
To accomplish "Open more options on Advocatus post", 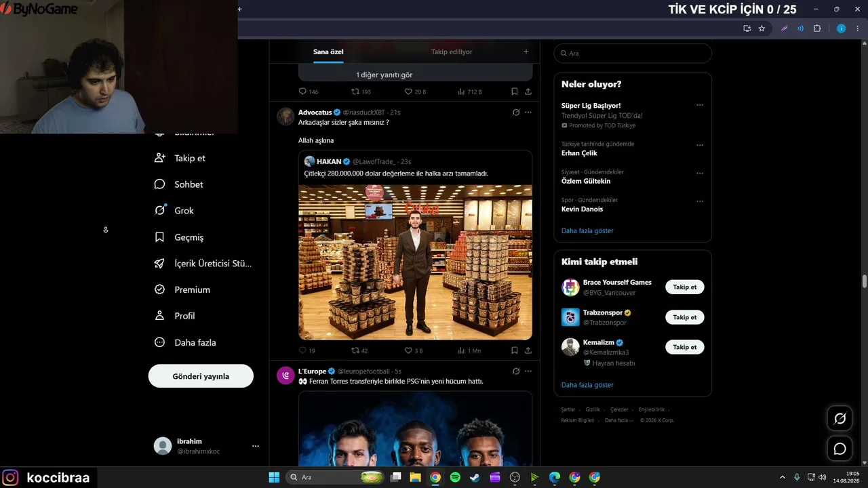I will coord(528,113).
